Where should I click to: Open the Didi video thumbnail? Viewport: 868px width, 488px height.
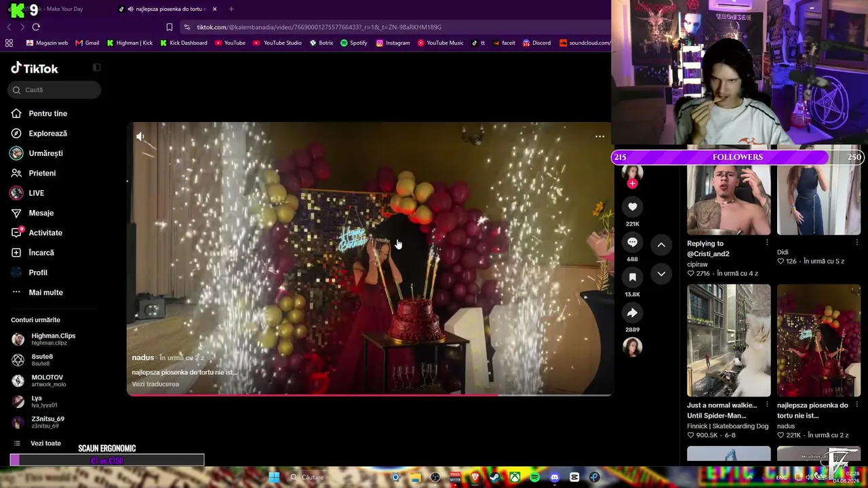click(818, 201)
